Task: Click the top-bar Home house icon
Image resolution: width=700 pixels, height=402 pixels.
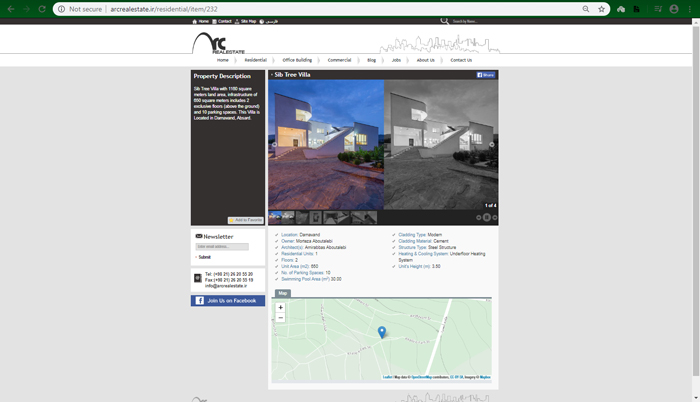Action: [195, 21]
